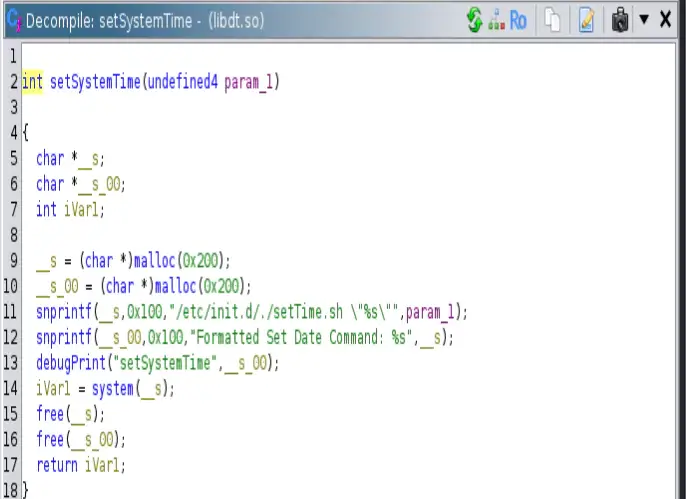The image size is (686, 499).
Task: Close the Decompile panel with X
Action: click(x=666, y=20)
